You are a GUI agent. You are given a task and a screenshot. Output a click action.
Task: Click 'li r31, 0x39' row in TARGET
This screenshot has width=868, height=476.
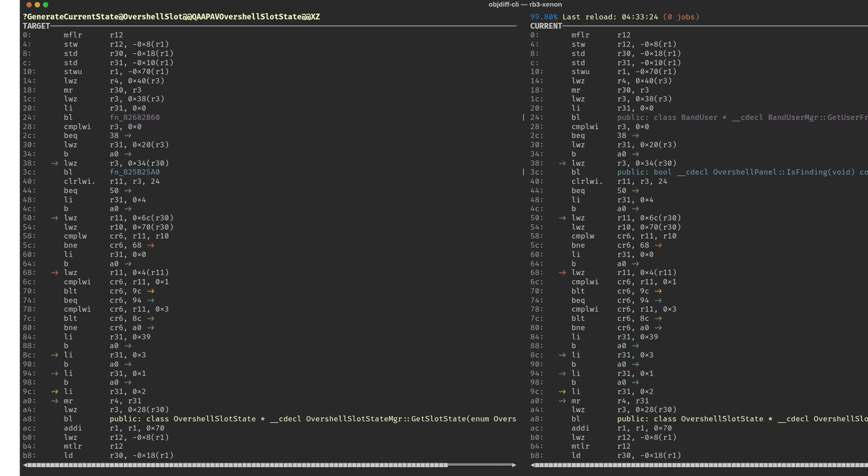[x=87, y=337]
